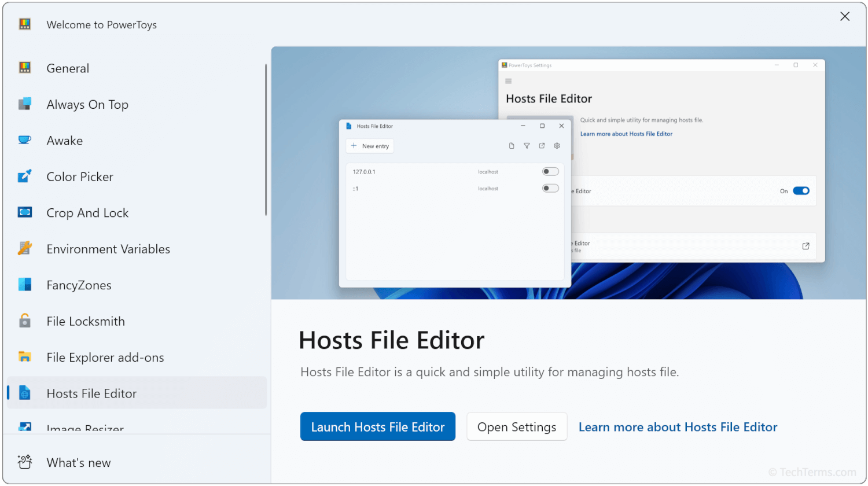The width and height of the screenshot is (868, 486).
Task: Click the What's new sparkle icon
Action: (24, 462)
